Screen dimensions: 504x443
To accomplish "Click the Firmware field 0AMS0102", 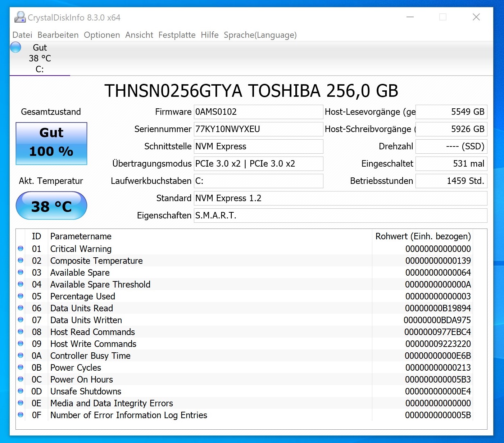I will point(258,112).
